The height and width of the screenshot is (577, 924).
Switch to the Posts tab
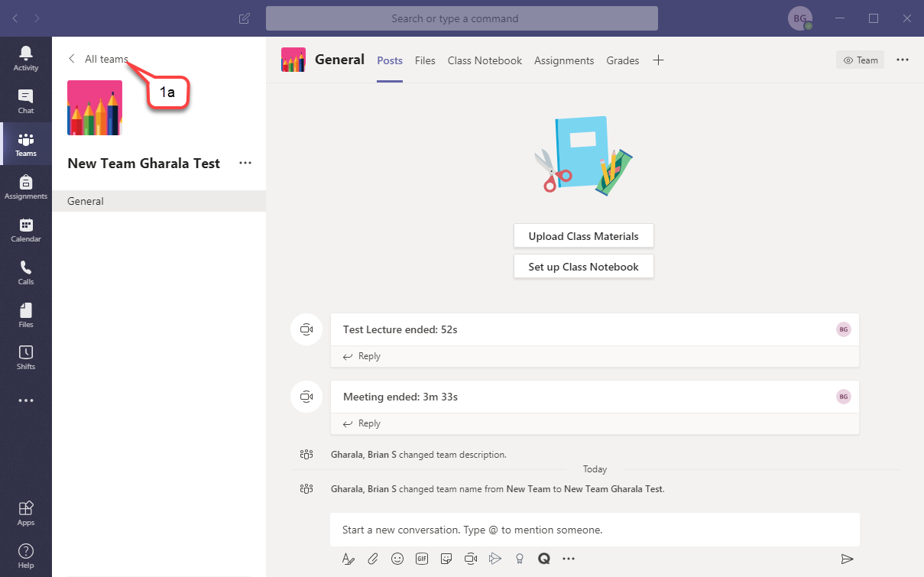pos(390,60)
